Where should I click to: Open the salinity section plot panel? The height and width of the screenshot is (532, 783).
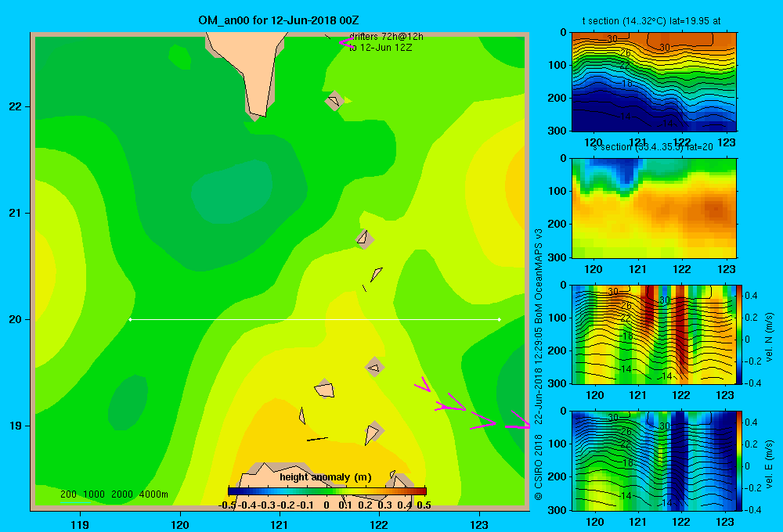[654, 208]
